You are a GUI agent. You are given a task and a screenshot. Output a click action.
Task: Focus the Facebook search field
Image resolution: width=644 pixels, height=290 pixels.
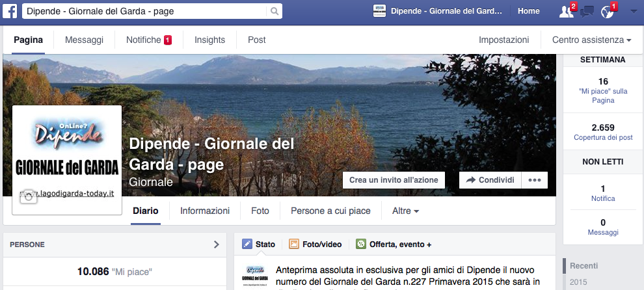tap(144, 11)
